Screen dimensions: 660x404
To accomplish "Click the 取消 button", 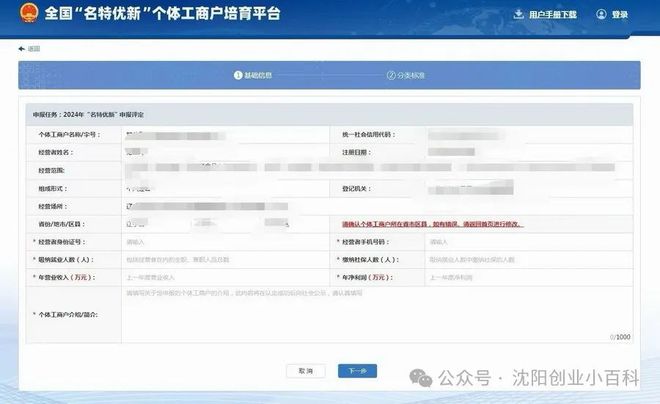I will pos(306,371).
